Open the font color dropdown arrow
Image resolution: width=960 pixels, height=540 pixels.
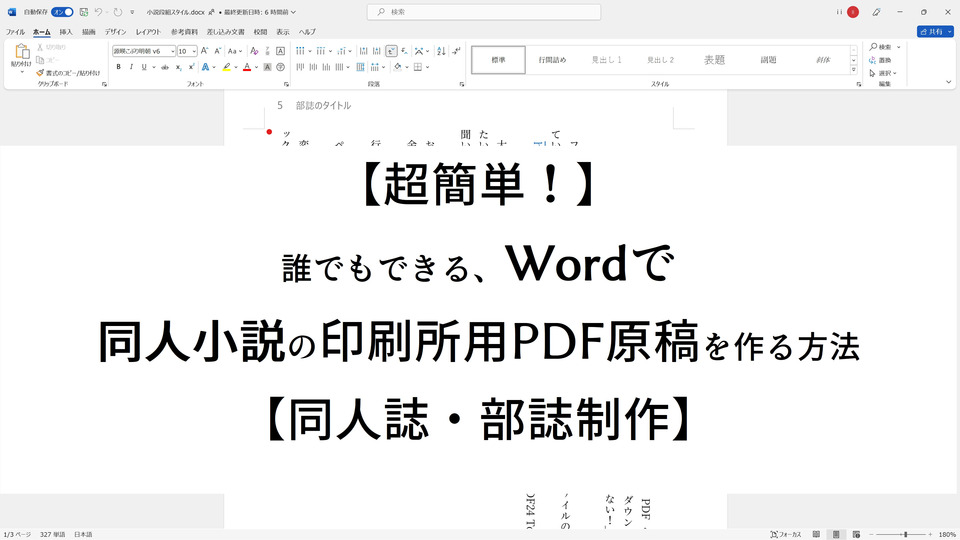pyautogui.click(x=256, y=67)
